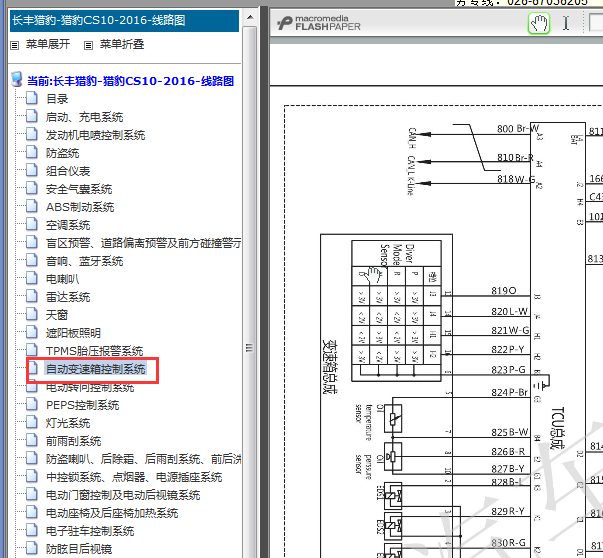
Task: Select the hand pan tool in FlashPaper toolbar
Action: [x=539, y=23]
